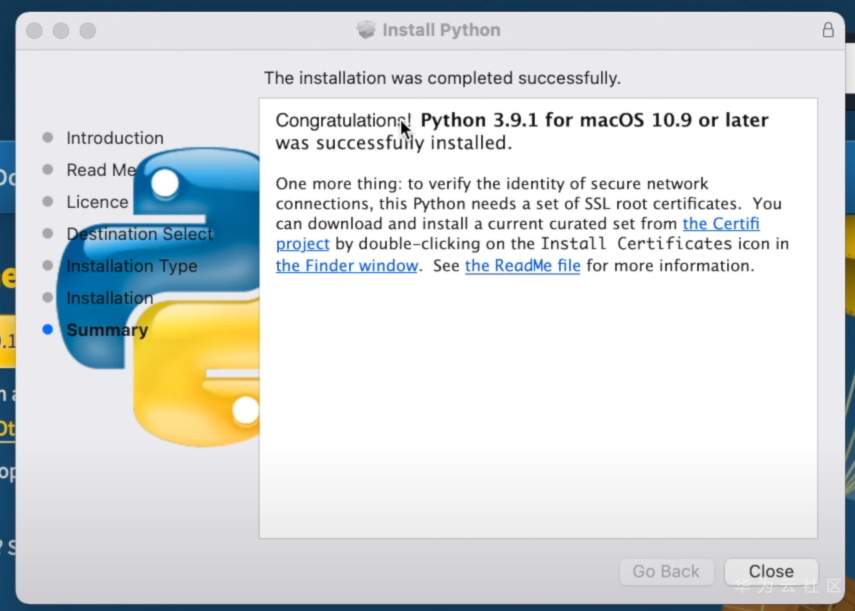This screenshot has height=611, width=855.
Task: Open the ReadMe file link
Action: coord(522,266)
